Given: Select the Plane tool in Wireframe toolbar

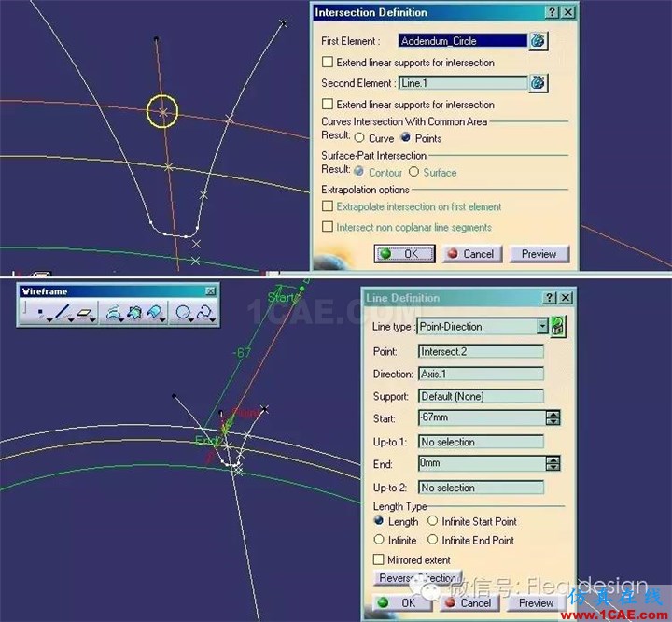Looking at the screenshot, I should [x=84, y=313].
